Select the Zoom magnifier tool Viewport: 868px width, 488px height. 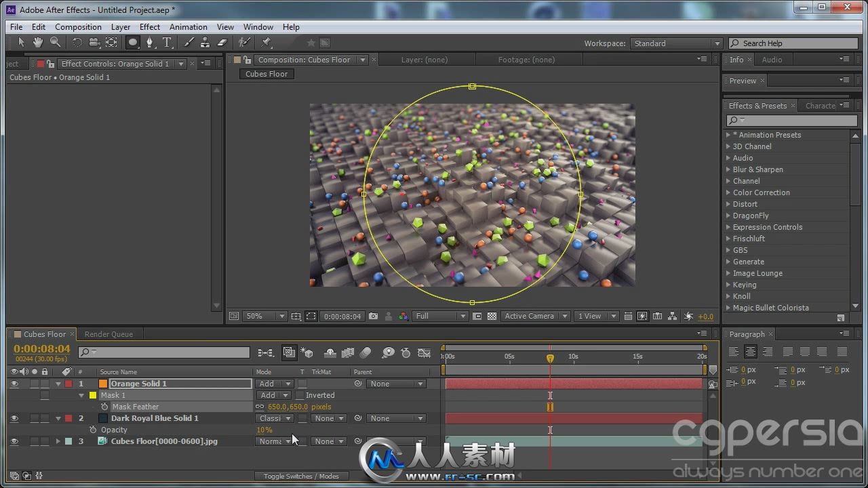(x=55, y=43)
